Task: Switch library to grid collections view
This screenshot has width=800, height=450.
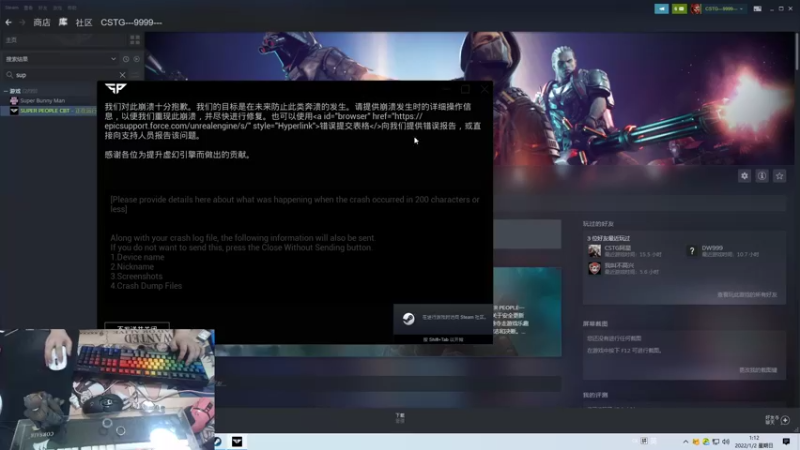Action: (x=135, y=40)
